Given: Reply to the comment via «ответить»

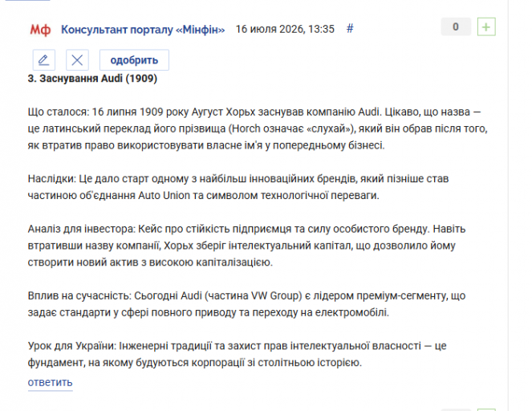Looking at the screenshot, I should tap(51, 382).
